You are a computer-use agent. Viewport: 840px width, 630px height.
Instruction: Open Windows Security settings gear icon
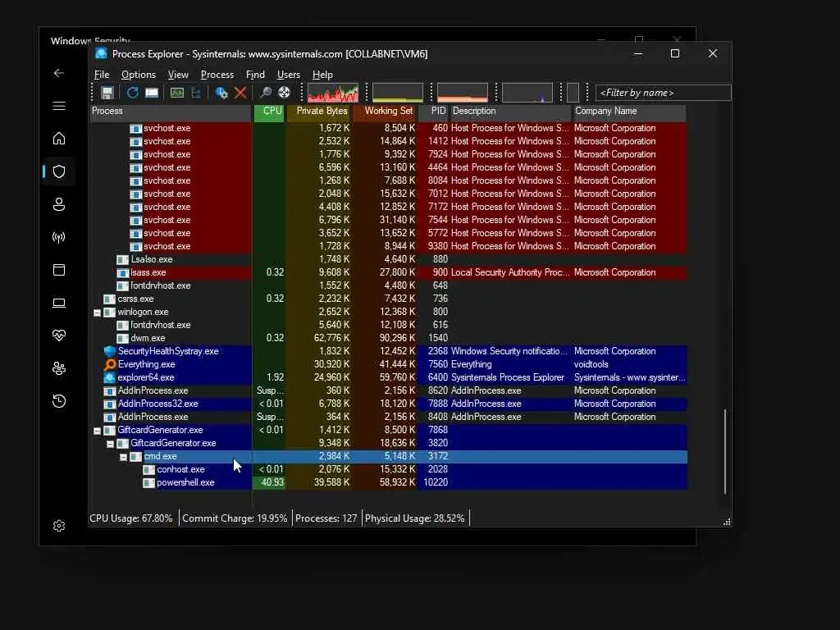coord(59,526)
